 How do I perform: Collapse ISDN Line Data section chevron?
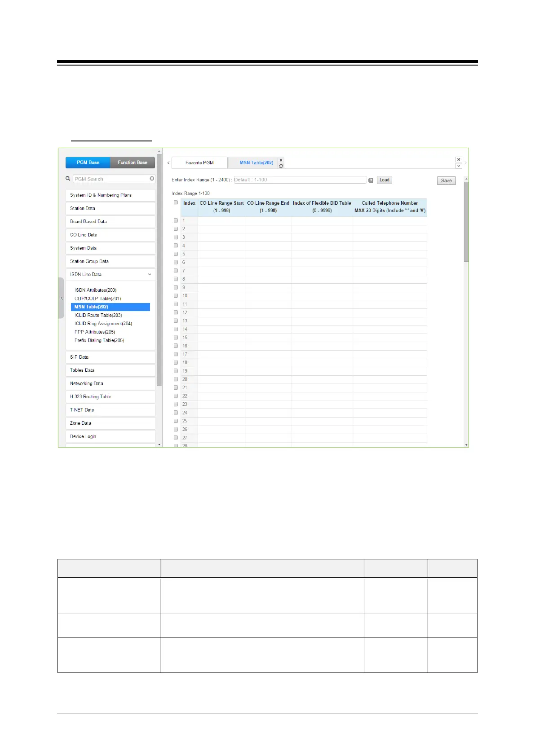150,274
